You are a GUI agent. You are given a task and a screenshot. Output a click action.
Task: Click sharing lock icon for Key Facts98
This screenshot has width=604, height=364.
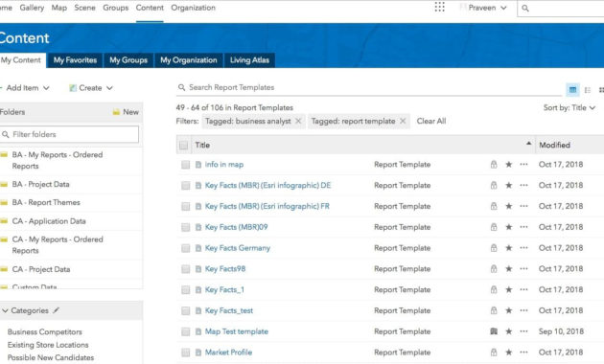tap(494, 268)
